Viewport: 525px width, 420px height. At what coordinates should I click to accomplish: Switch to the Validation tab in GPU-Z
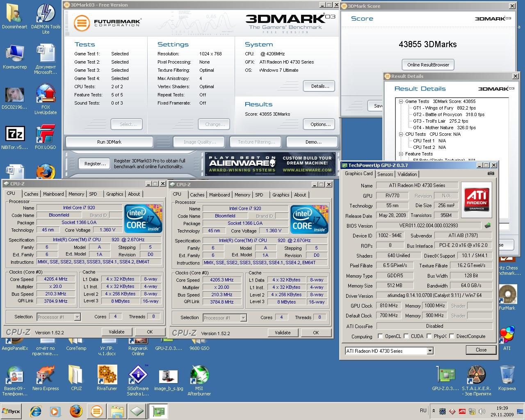[x=407, y=174]
